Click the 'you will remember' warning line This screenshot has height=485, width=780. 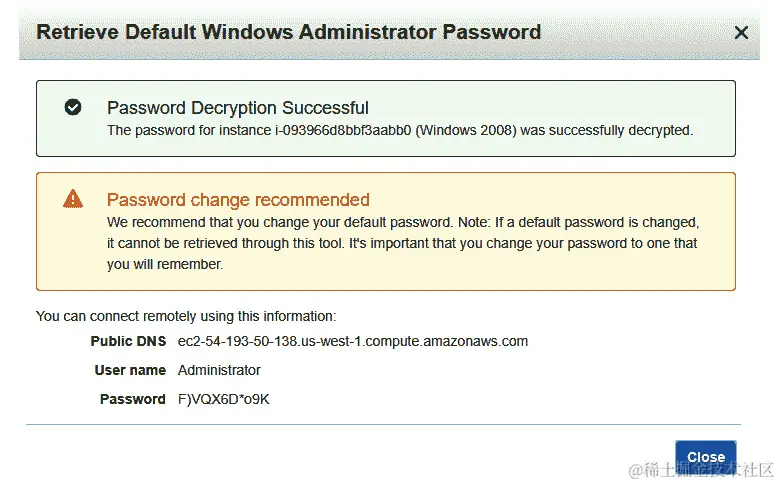[165, 264]
